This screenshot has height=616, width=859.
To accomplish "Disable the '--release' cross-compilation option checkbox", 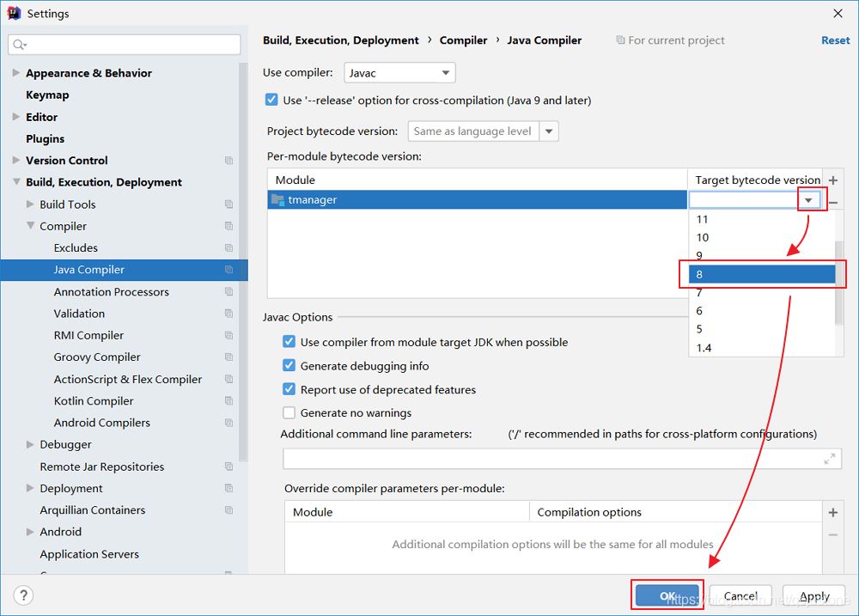I will tap(272, 101).
